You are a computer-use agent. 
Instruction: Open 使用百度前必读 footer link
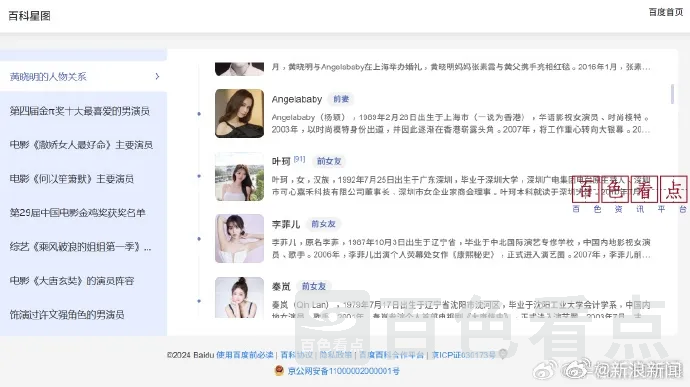pyautogui.click(x=245, y=355)
